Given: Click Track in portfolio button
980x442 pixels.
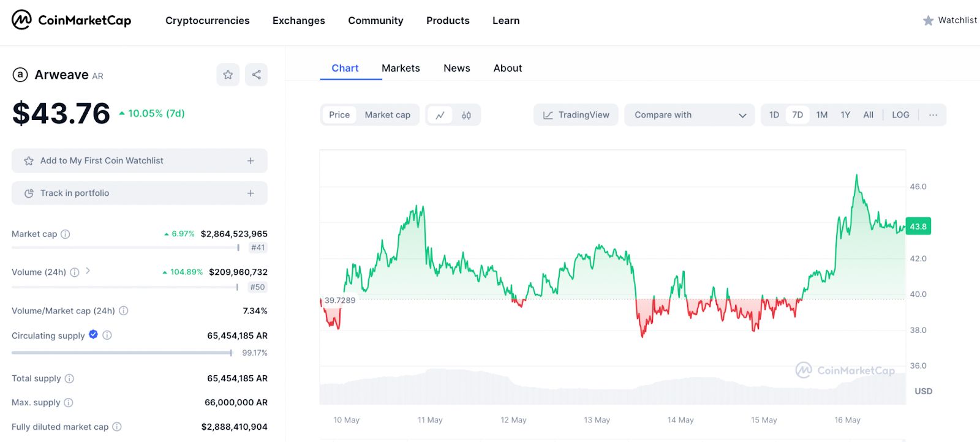Looking at the screenshot, I should pyautogui.click(x=140, y=193).
